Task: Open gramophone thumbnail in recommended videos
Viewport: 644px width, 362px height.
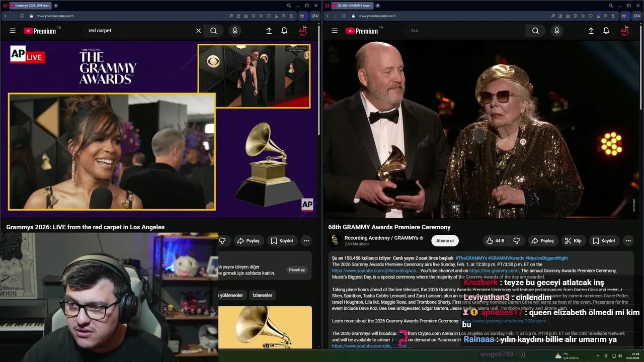Action: 265,328
